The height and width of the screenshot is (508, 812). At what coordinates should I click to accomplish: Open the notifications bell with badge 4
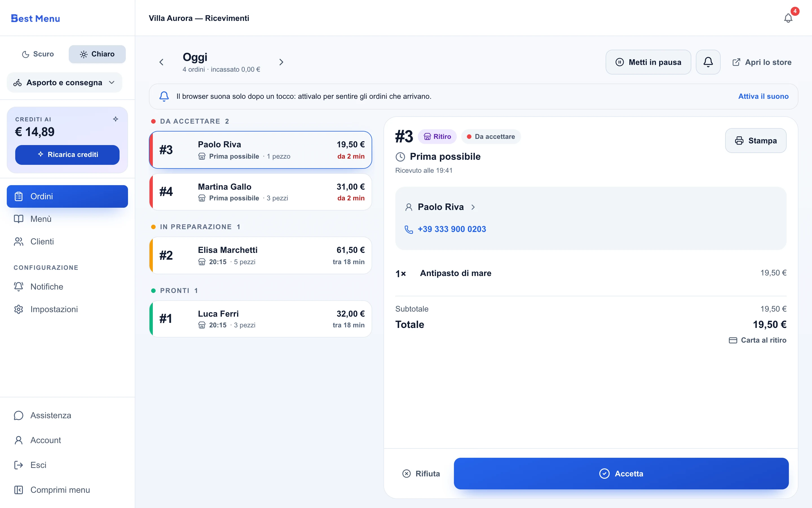tap(788, 18)
